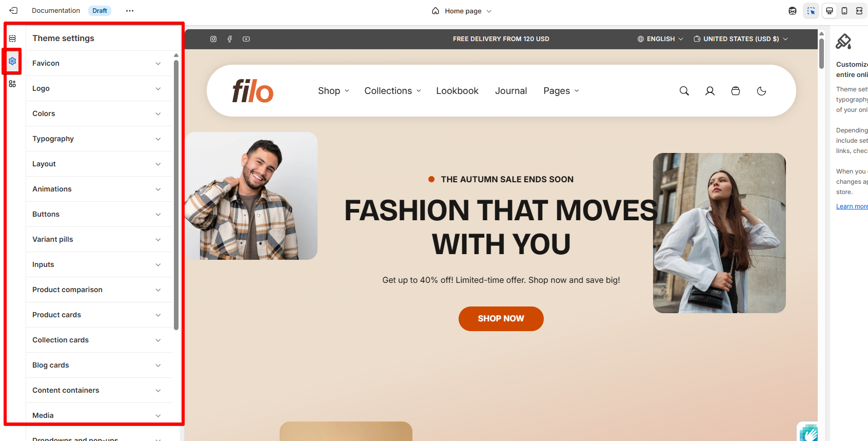Expand the Colors settings section
868x441 pixels.
click(97, 113)
